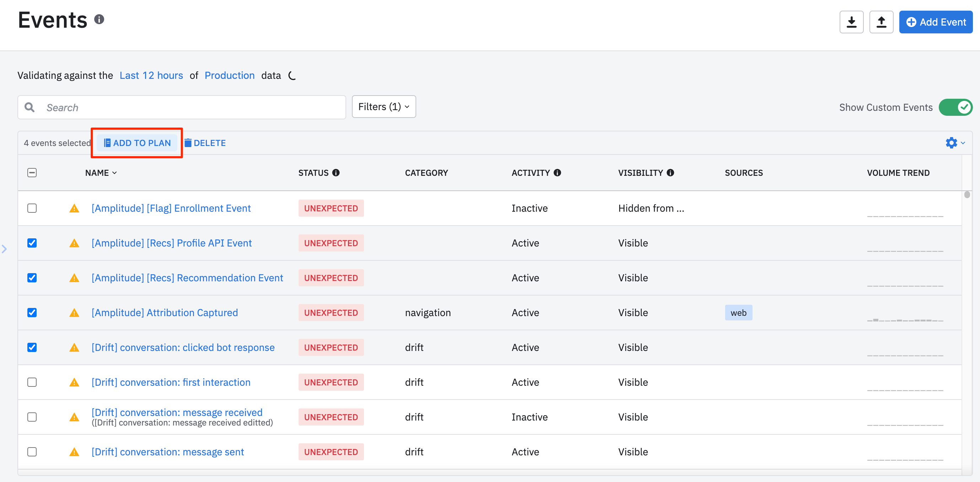Viewport: 980px width, 482px height.
Task: Click the select-all header checkbox
Action: point(32,173)
